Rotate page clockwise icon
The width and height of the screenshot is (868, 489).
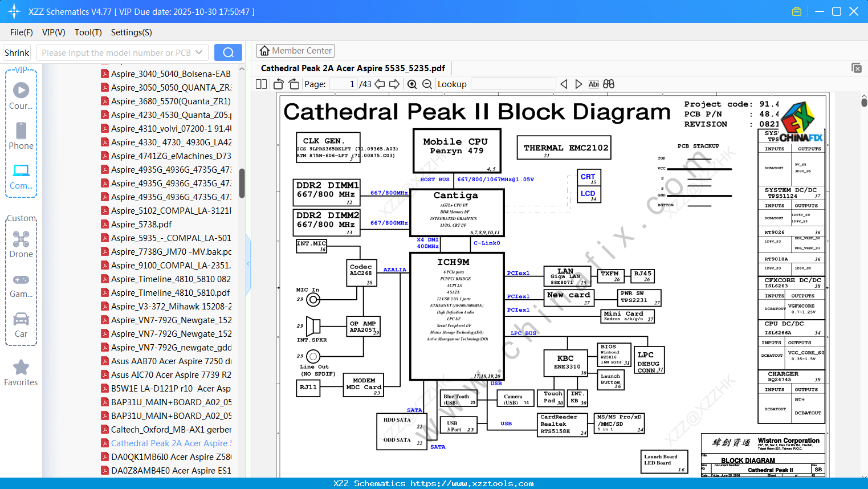294,84
